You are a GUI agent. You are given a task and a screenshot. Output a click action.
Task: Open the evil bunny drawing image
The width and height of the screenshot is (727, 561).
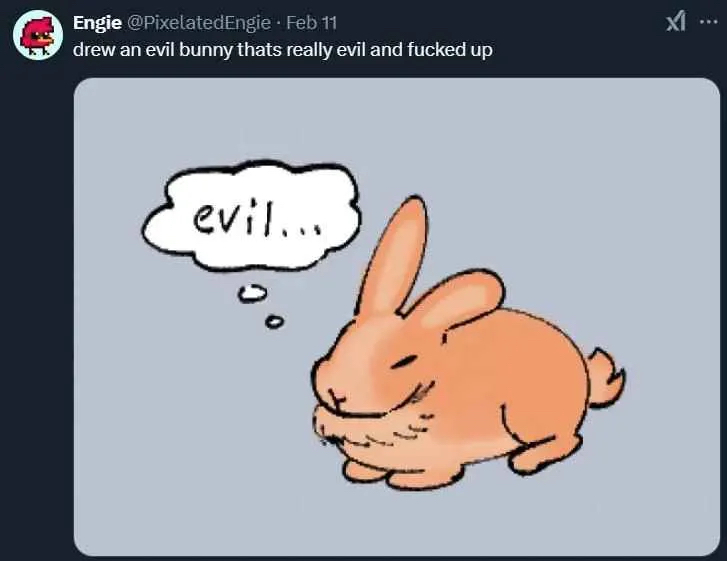pyautogui.click(x=396, y=317)
